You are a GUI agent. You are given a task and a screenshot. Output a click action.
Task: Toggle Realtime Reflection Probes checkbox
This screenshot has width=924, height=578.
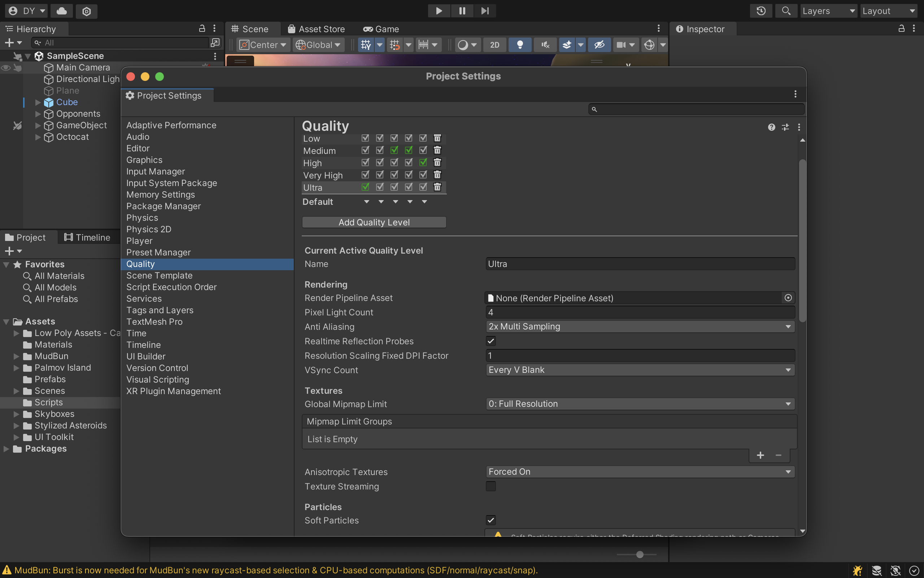(x=491, y=341)
